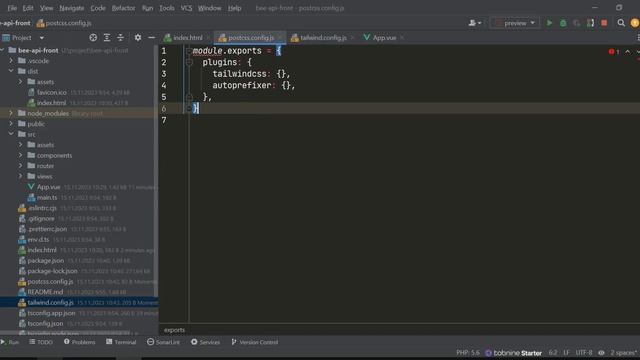The height and width of the screenshot is (360, 640).
Task: Click 2 spaces indent indicator
Action: pos(624,353)
